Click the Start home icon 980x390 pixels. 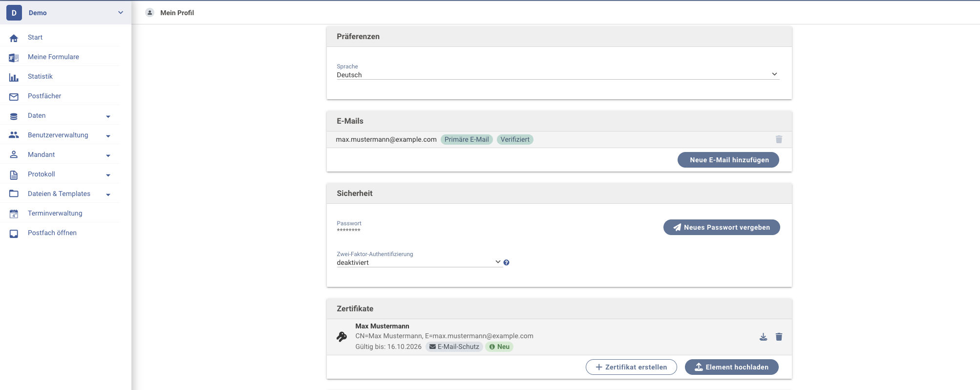click(x=14, y=38)
